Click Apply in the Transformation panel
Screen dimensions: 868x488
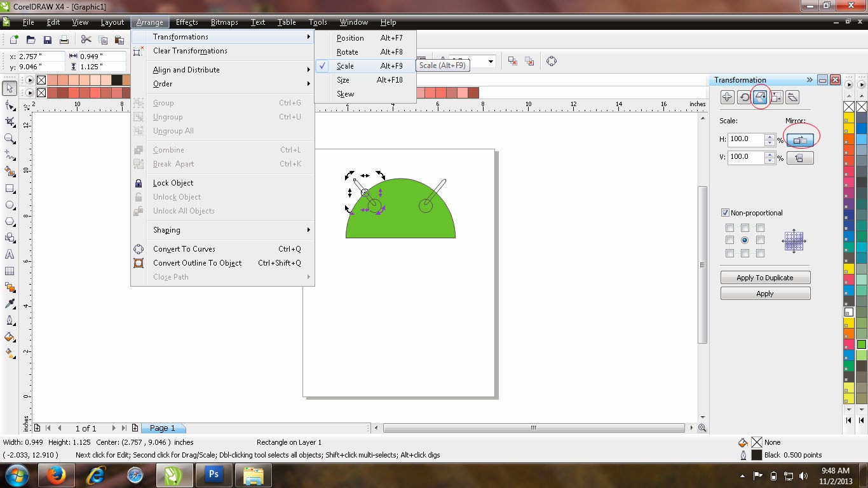click(765, 293)
